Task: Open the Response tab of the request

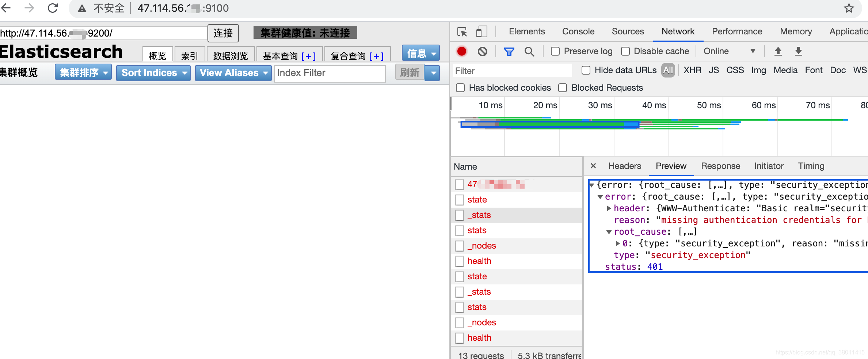Action: pyautogui.click(x=720, y=166)
